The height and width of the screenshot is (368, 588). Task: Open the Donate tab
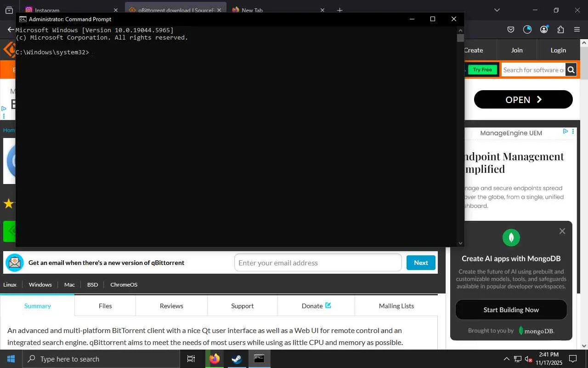tap(316, 306)
